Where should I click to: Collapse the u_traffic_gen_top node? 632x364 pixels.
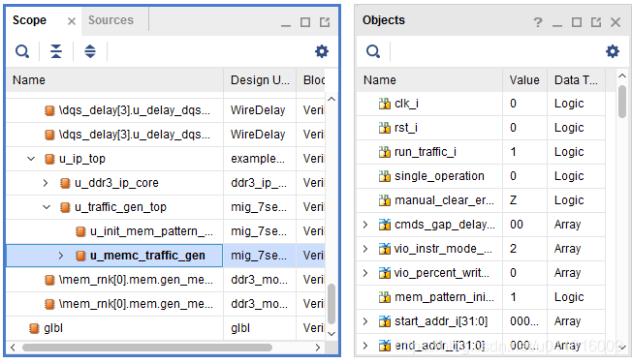tap(47, 207)
